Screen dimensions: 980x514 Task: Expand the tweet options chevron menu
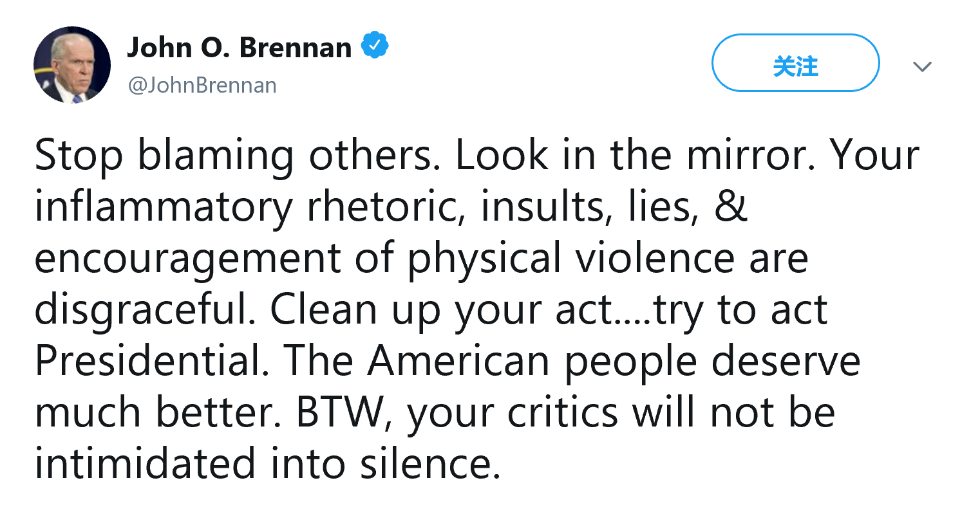922,66
